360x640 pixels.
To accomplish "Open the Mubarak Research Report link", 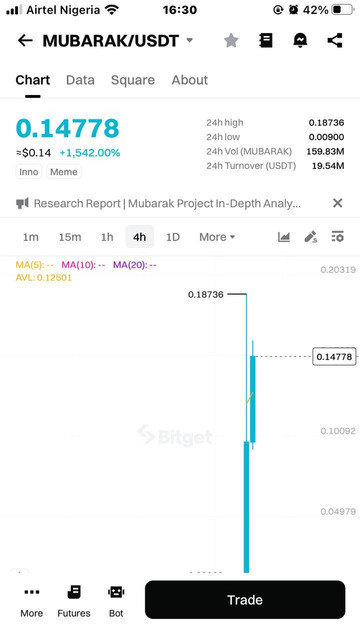I will (167, 203).
